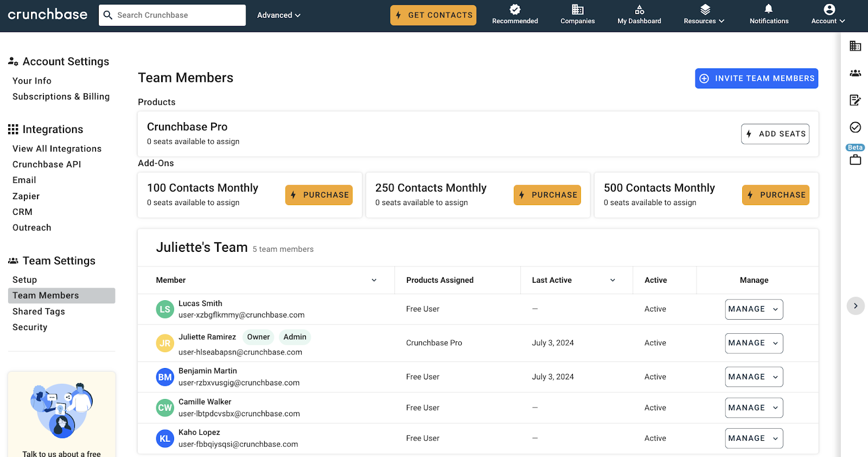868x457 pixels.
Task: Click the Integrations grid icon
Action: tap(13, 129)
